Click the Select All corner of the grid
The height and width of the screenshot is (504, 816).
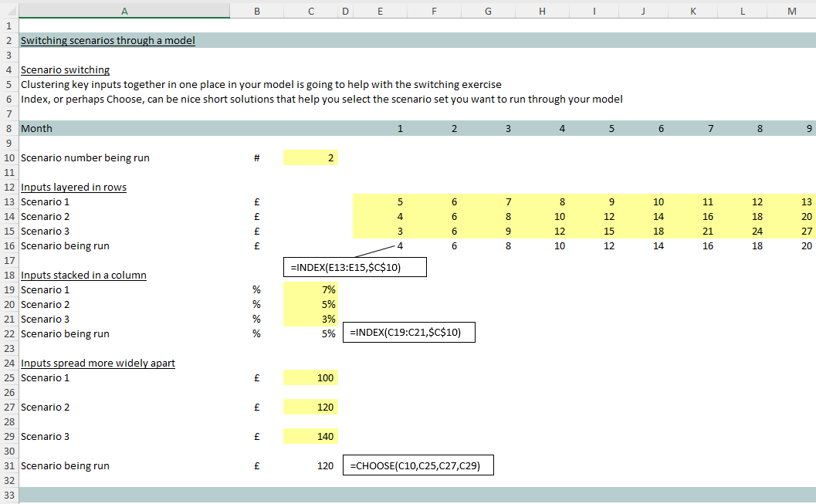(x=8, y=11)
